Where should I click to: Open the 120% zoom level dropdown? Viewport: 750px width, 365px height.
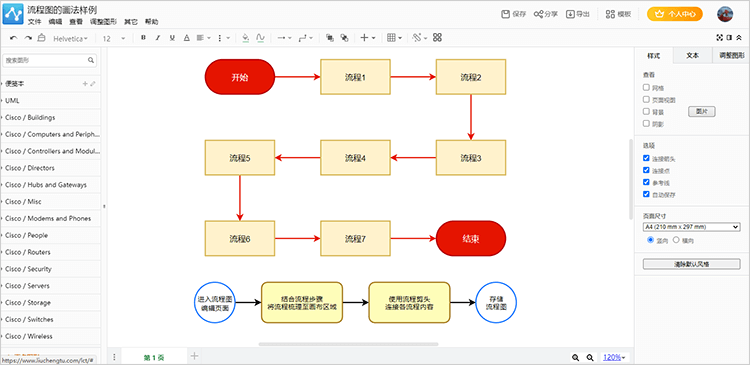point(614,357)
